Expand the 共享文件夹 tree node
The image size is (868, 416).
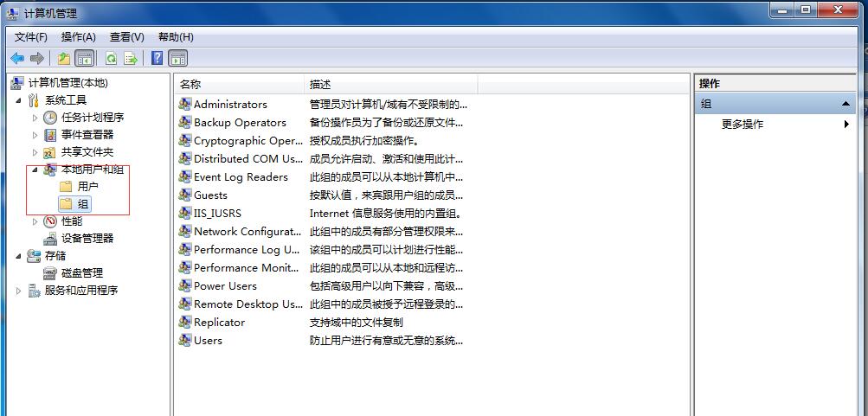[x=35, y=152]
